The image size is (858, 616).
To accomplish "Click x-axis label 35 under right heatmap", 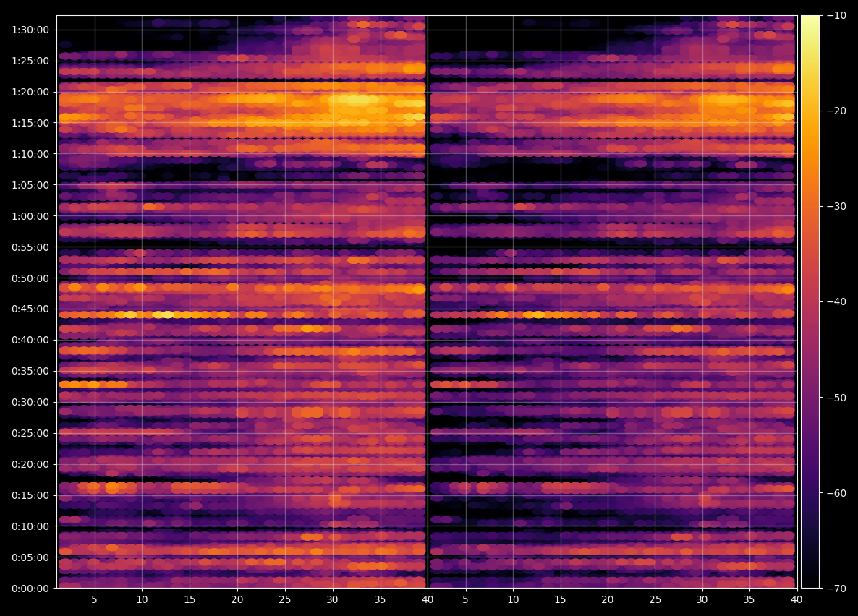I will [x=749, y=599].
